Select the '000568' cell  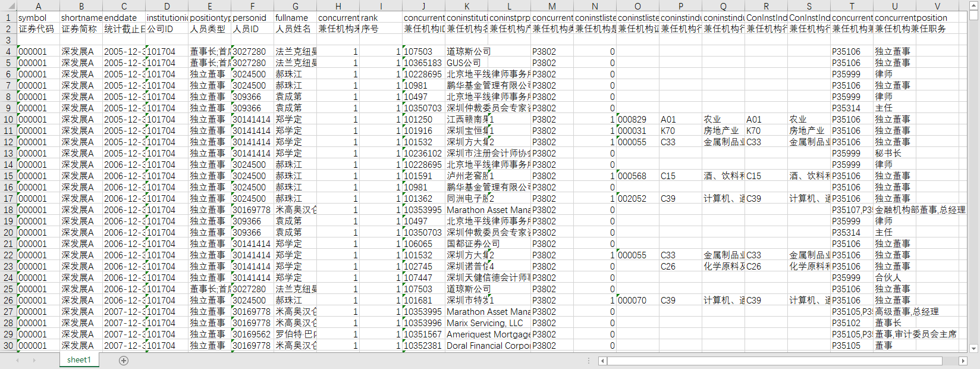click(x=638, y=176)
